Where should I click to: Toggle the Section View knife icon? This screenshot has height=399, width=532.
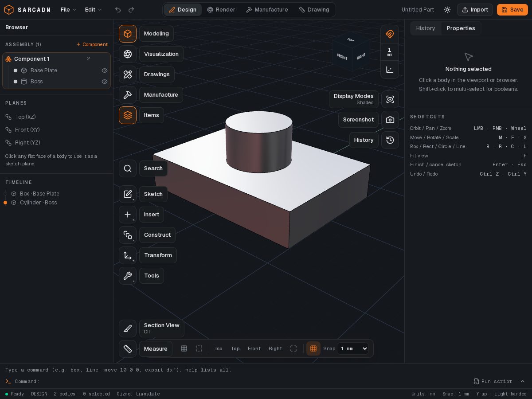[128, 329]
